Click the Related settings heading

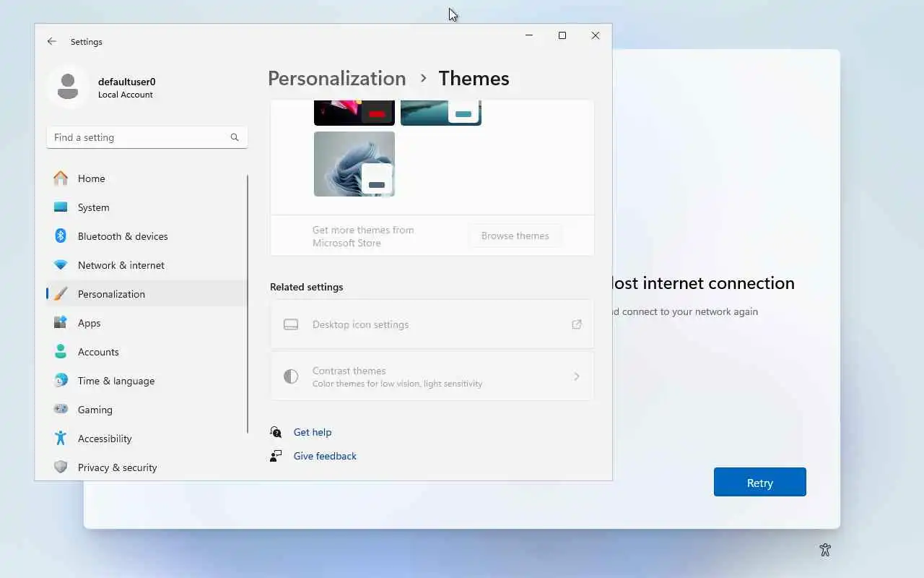pyautogui.click(x=307, y=287)
